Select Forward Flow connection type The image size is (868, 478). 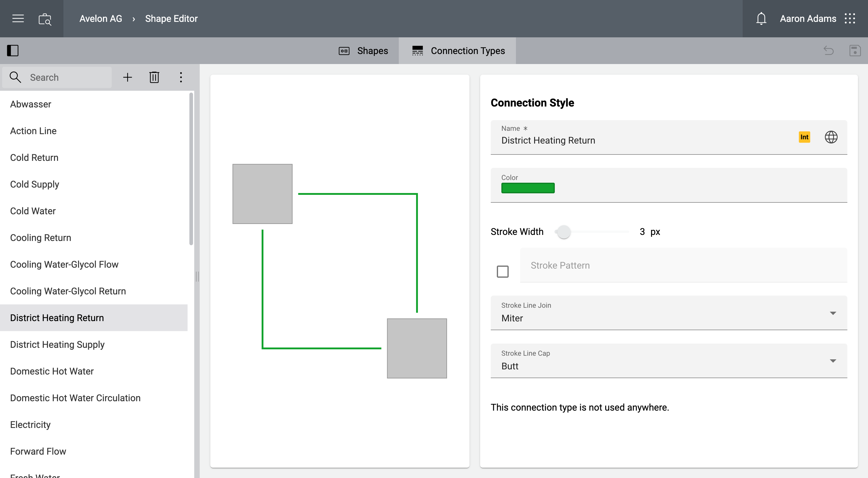[94, 451]
